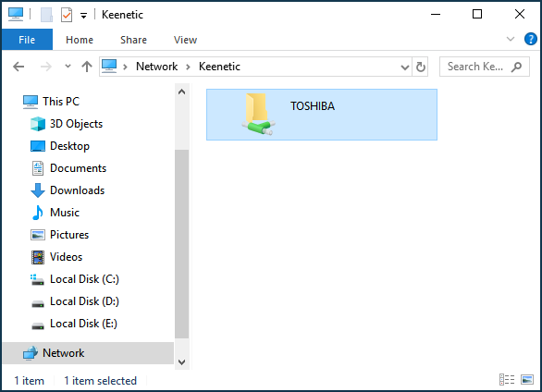Open the Customize Quick Access Toolbar dropdown
This screenshot has width=542, height=392.
[x=83, y=16]
